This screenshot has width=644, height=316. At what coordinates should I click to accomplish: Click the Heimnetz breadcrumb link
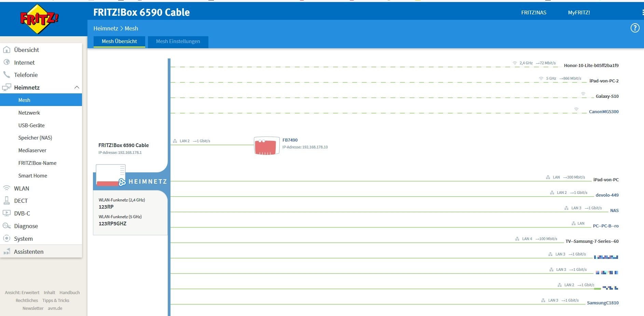point(106,28)
